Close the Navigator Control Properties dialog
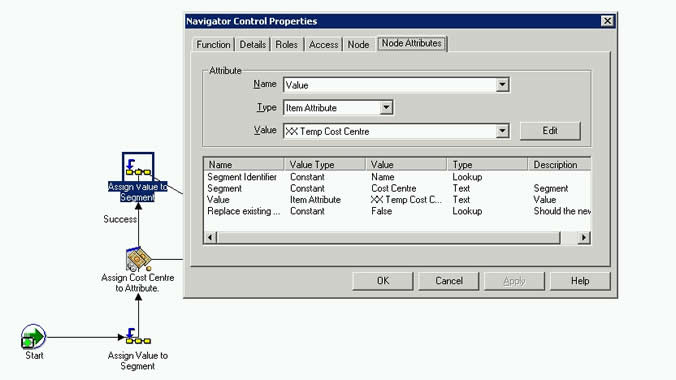Screen dimensions: 676x380 click(x=607, y=21)
